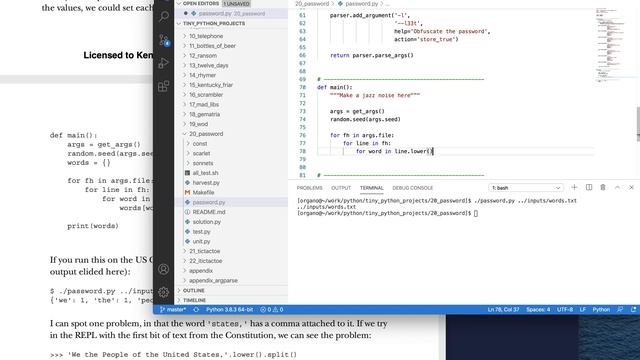Open the bash terminal selector dropdown
640x360 pixels.
(526, 188)
